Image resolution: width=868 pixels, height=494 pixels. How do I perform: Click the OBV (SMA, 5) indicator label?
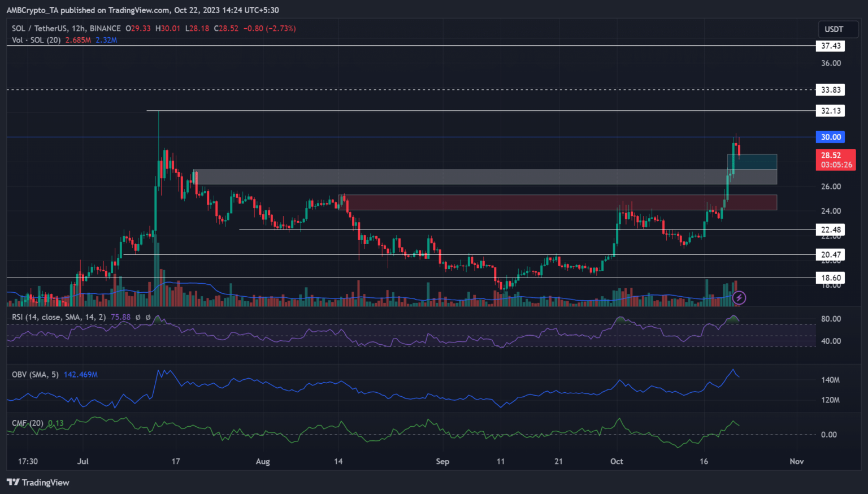coord(35,374)
